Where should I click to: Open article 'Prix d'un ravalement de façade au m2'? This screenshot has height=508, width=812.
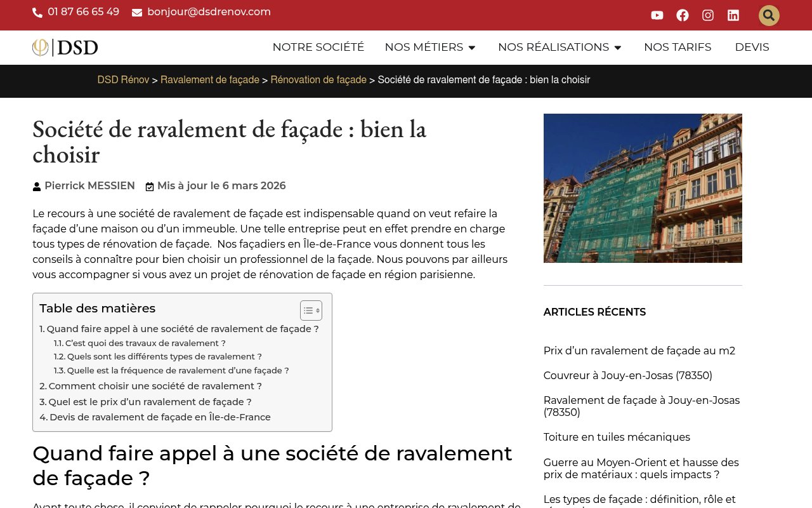[x=639, y=351]
